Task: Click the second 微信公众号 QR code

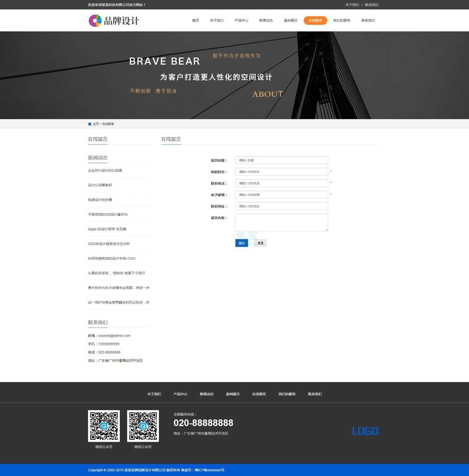Action: point(143,426)
